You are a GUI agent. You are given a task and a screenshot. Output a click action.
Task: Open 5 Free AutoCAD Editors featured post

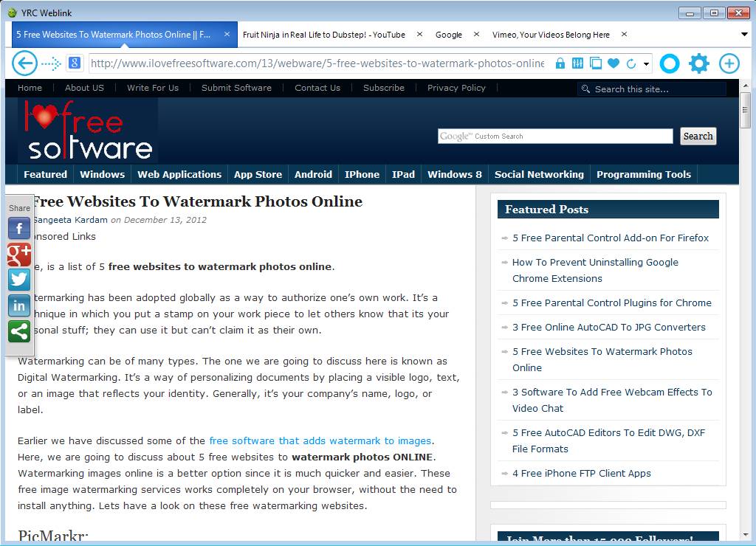coord(608,440)
